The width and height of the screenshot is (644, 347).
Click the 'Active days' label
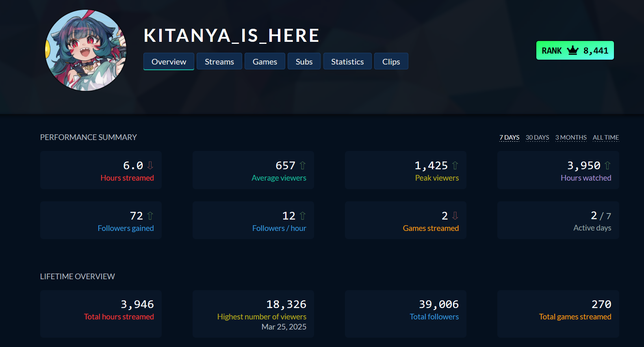pos(592,228)
